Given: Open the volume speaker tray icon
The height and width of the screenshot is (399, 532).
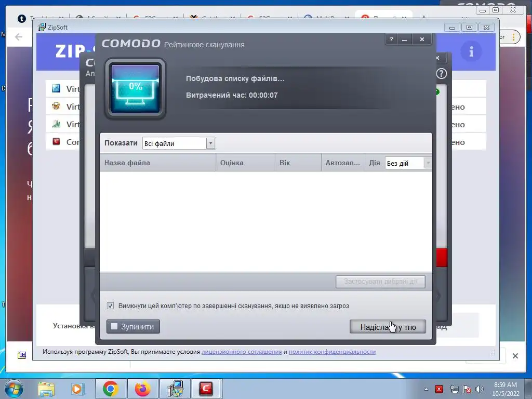Looking at the screenshot, I should pyautogui.click(x=480, y=389).
